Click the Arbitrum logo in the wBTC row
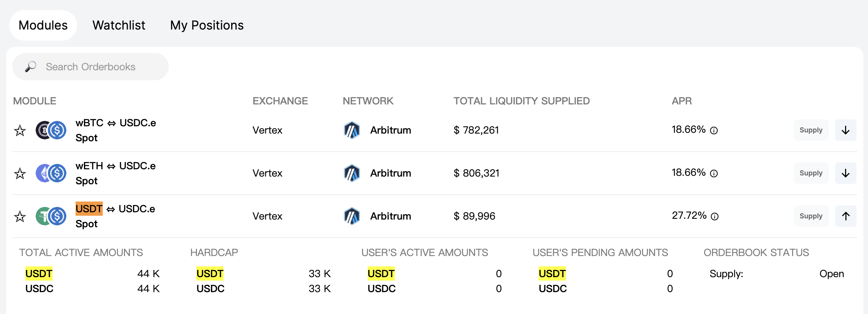This screenshot has width=868, height=314. tap(352, 131)
